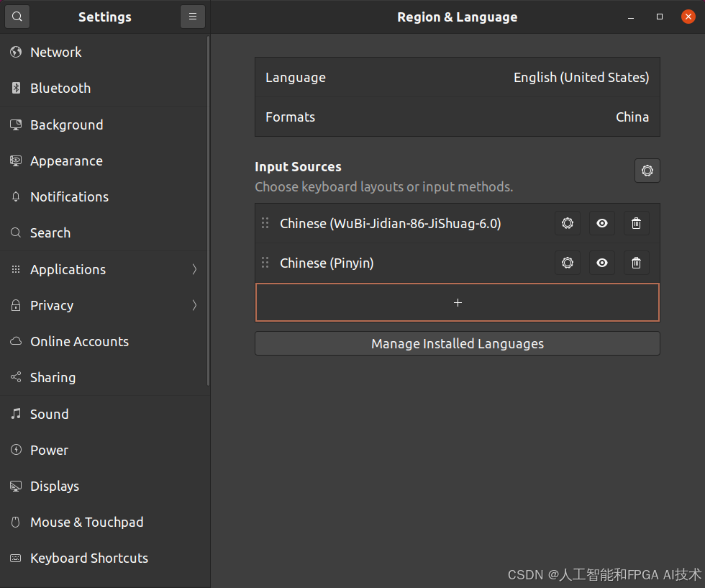Viewport: 705px width, 588px height.
Task: Click the Search magnifier icon in sidebar list
Action: (x=16, y=232)
